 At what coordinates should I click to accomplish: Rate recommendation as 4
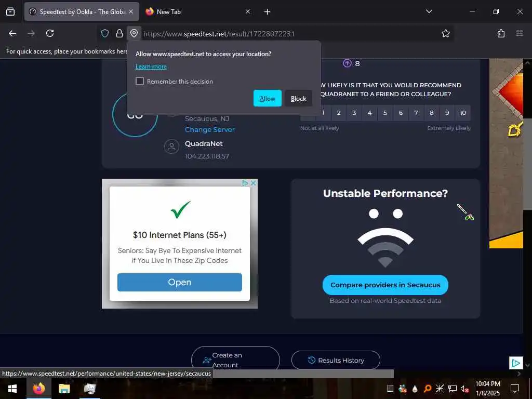370,113
